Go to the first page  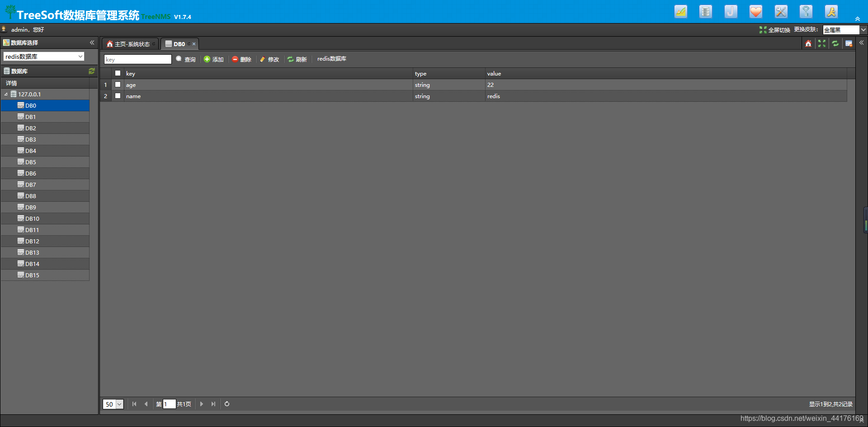point(134,404)
